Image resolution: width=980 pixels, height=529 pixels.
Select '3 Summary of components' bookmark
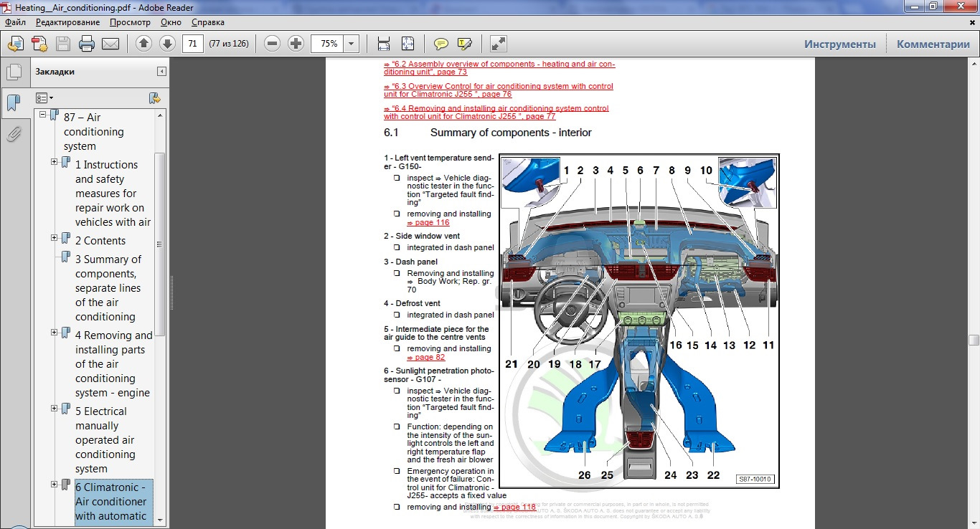108,288
